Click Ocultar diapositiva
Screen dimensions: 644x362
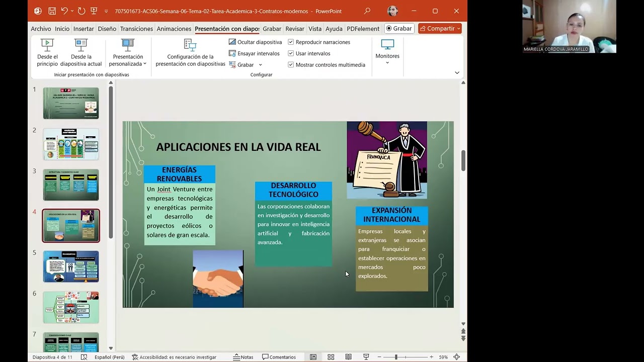click(x=255, y=42)
